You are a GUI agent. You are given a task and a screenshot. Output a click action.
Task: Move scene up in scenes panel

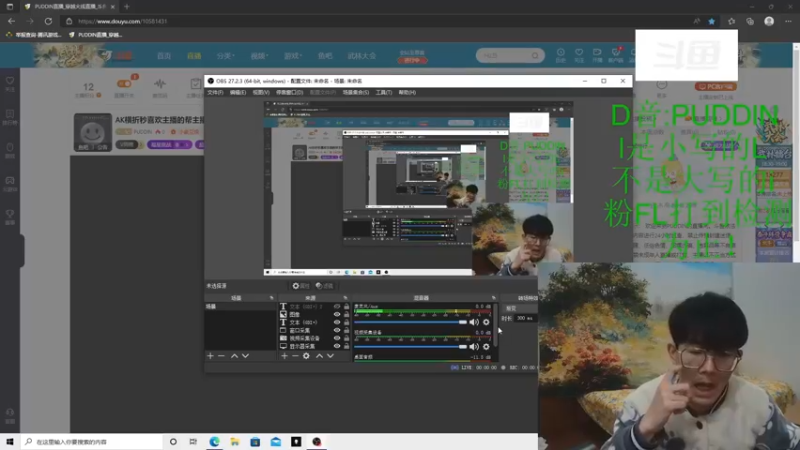click(x=234, y=356)
